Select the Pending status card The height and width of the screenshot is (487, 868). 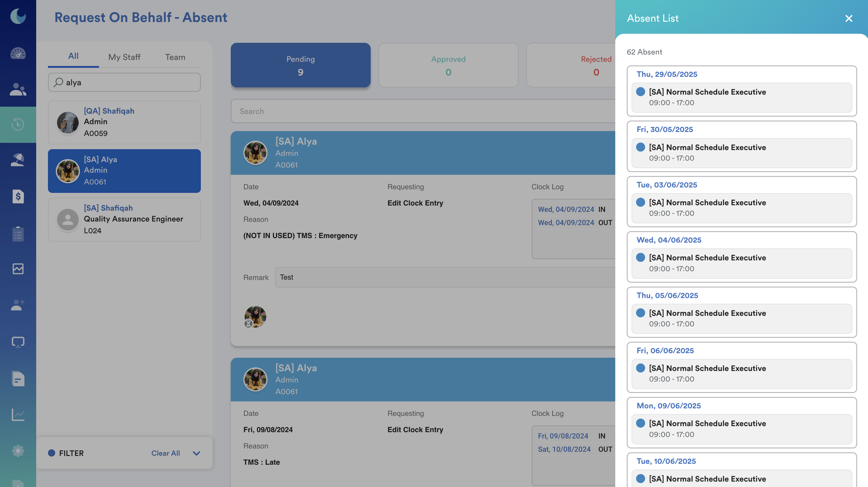300,65
